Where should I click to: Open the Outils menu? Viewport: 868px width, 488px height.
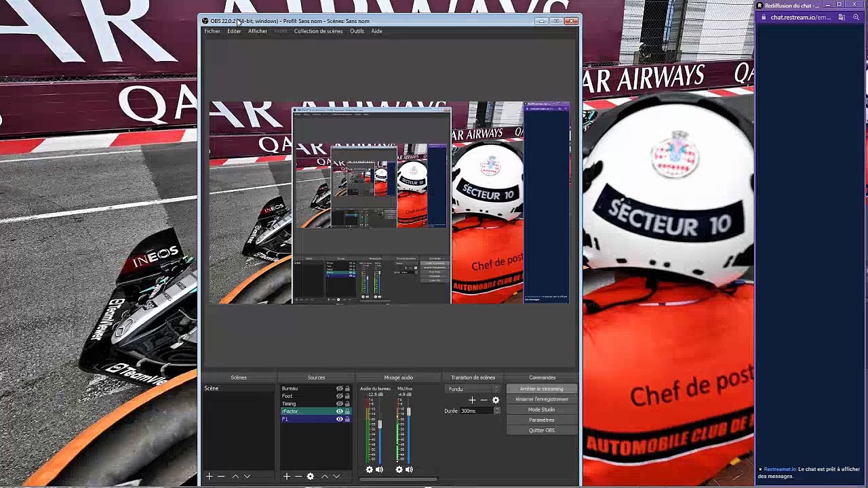pyautogui.click(x=357, y=31)
